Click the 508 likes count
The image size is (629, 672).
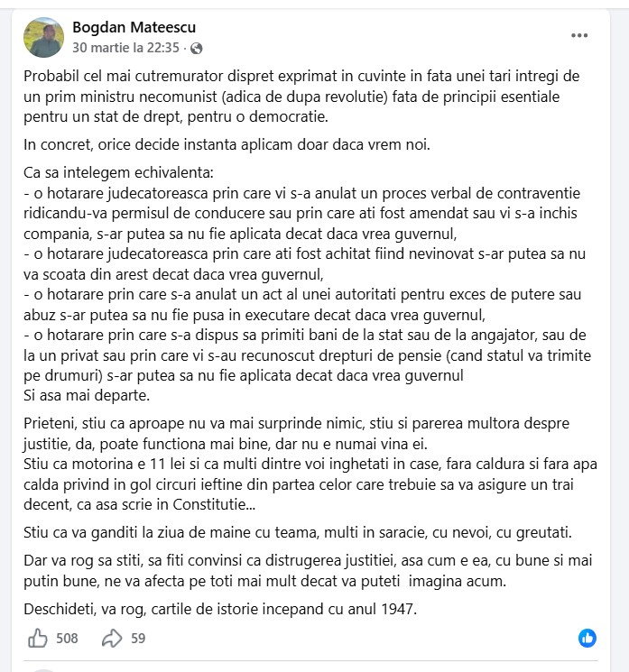pyautogui.click(x=67, y=639)
